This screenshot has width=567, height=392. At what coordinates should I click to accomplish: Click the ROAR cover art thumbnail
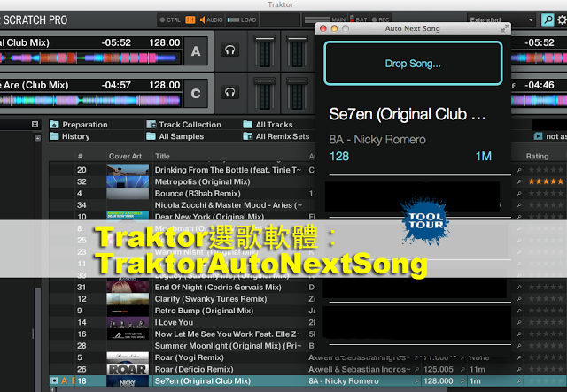(x=128, y=369)
